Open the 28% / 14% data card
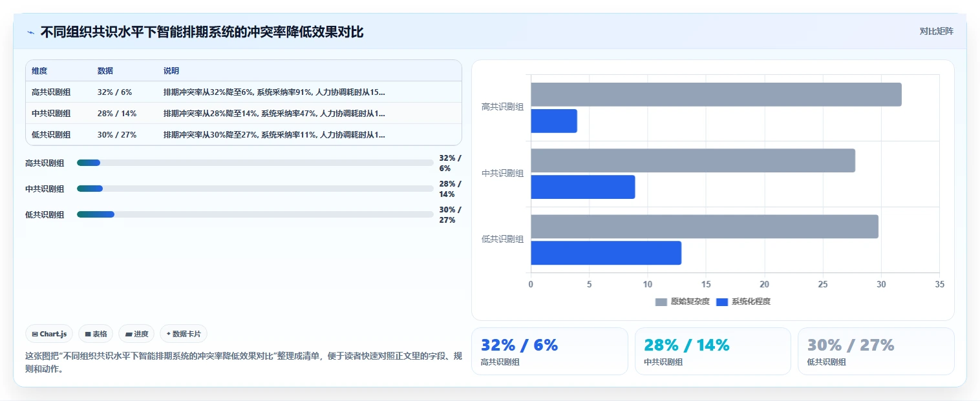The image size is (980, 401). [x=712, y=351]
